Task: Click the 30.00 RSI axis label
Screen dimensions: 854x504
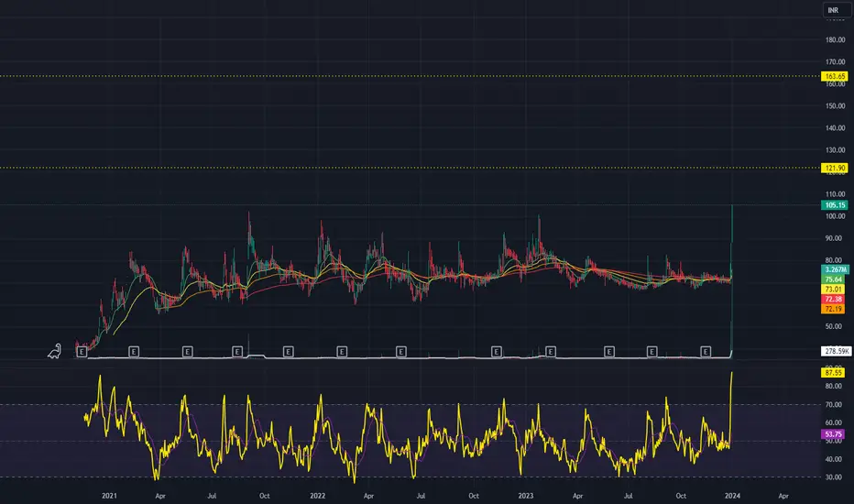Action: click(x=833, y=477)
